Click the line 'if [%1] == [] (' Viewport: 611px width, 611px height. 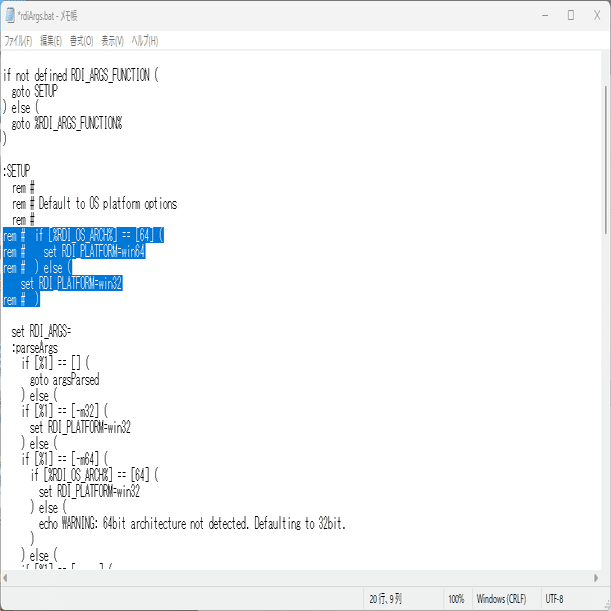[x=55, y=363]
